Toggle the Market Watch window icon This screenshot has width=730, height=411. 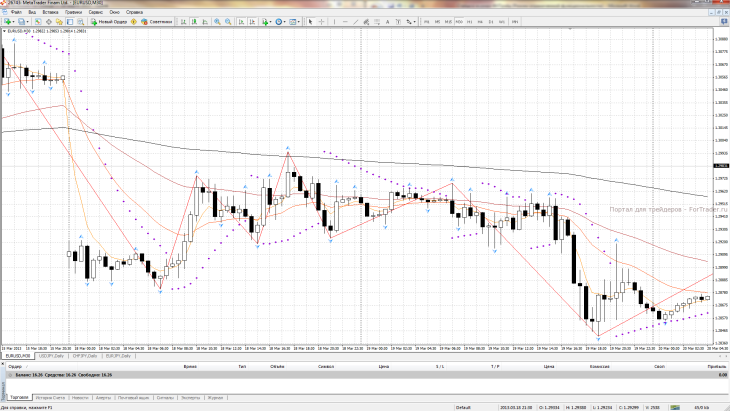(38, 21)
